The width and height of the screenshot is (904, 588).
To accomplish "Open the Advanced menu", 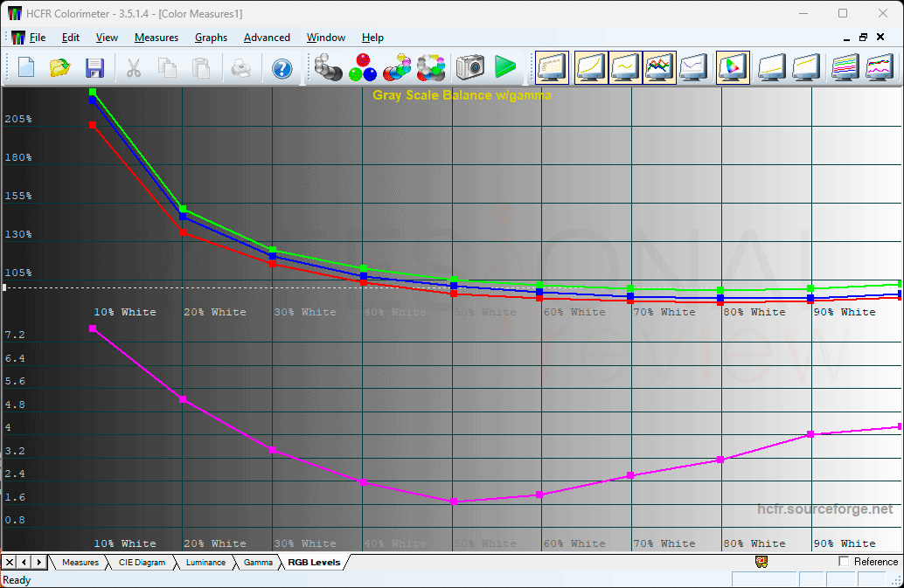I will click(267, 38).
